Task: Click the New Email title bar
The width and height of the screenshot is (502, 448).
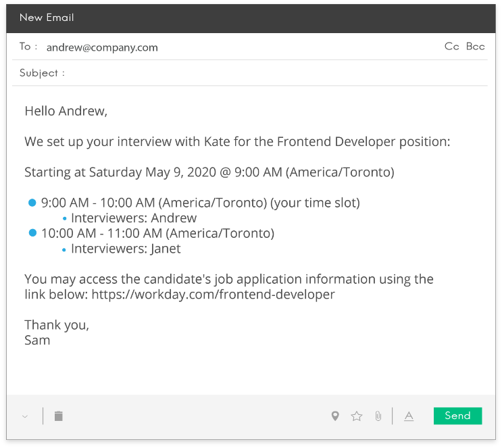Action: pyautogui.click(x=250, y=18)
